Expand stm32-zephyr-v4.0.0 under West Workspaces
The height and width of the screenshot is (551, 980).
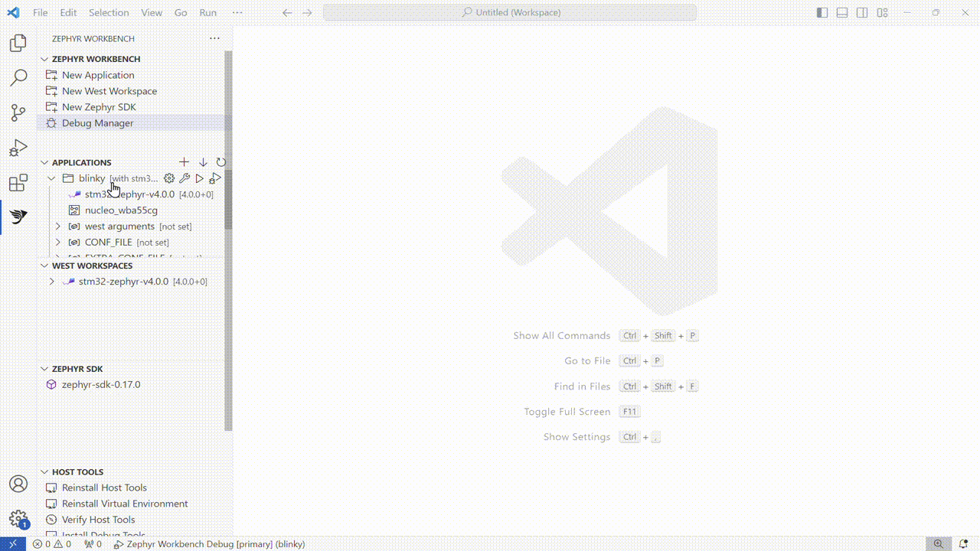tap(52, 282)
